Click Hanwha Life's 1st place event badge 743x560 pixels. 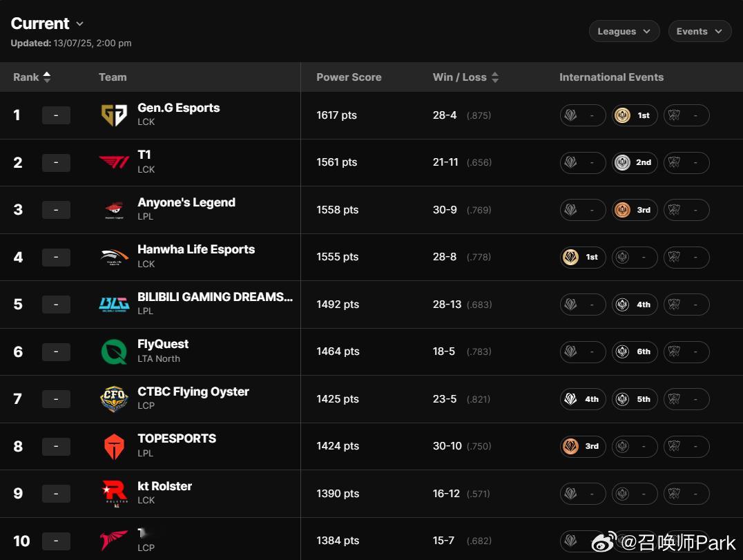pyautogui.click(x=583, y=257)
